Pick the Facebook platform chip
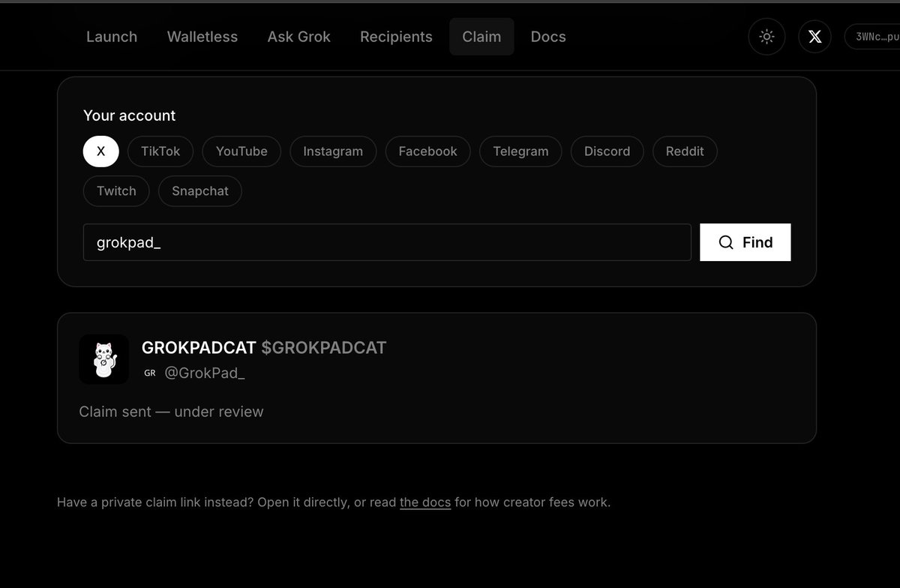The width and height of the screenshot is (900, 588). coord(427,151)
